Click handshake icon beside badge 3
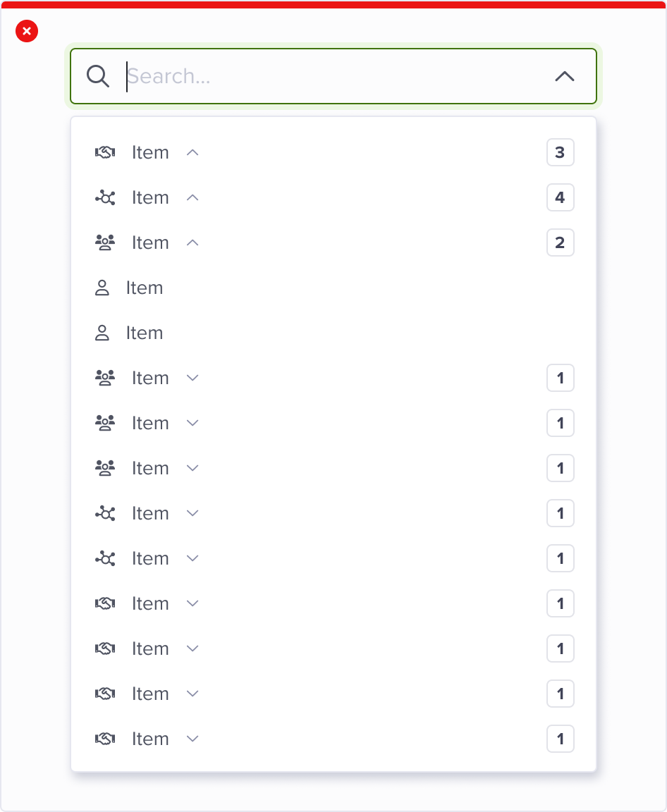Viewport: 667px width, 812px height. (x=105, y=152)
